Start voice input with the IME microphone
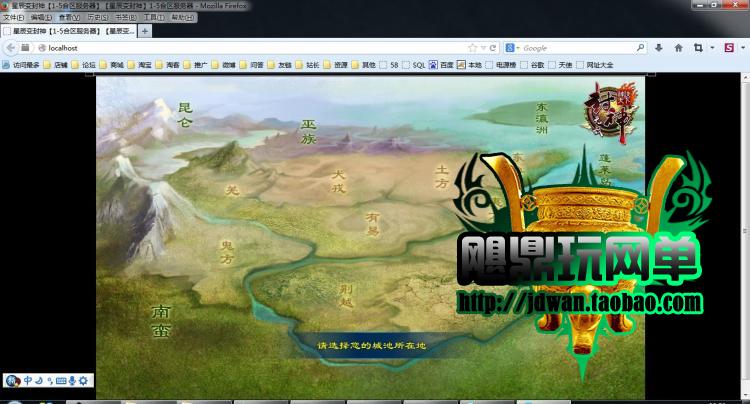Viewport: 750px width, 404px height. coord(72,381)
